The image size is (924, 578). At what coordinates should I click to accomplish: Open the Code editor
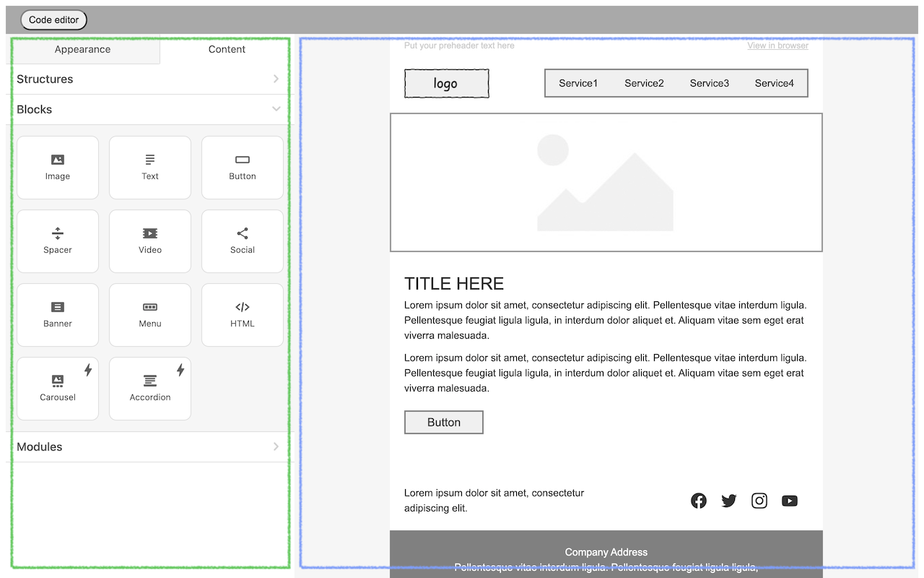tap(54, 20)
